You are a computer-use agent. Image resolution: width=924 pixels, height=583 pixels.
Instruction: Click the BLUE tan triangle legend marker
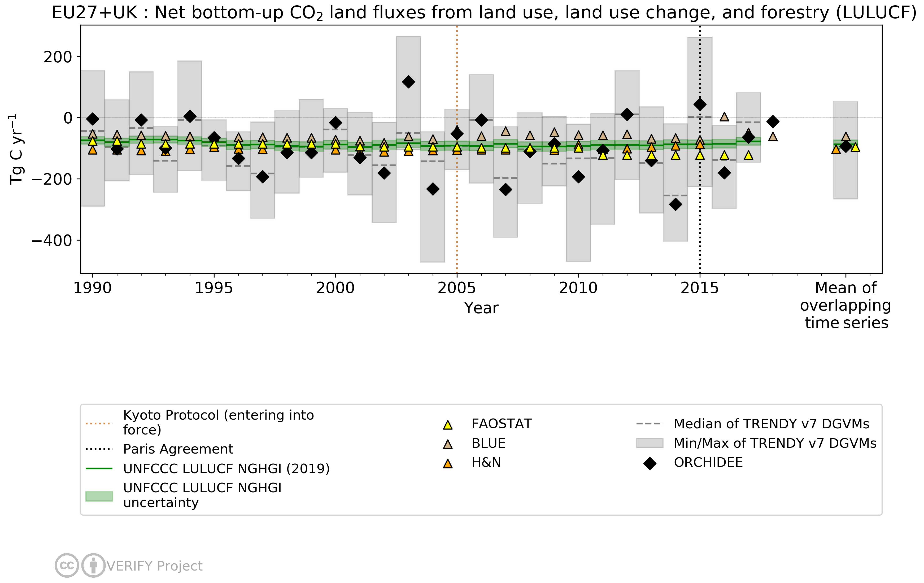[x=447, y=445]
